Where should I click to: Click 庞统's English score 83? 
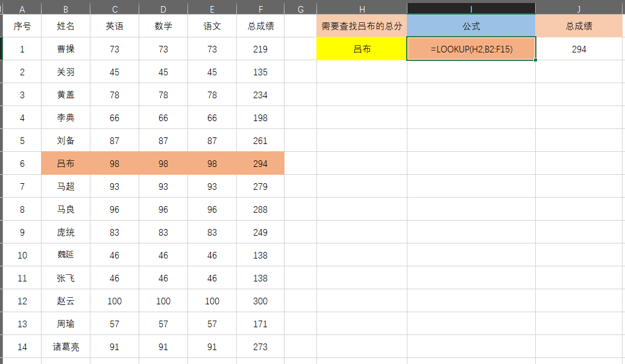(x=115, y=233)
